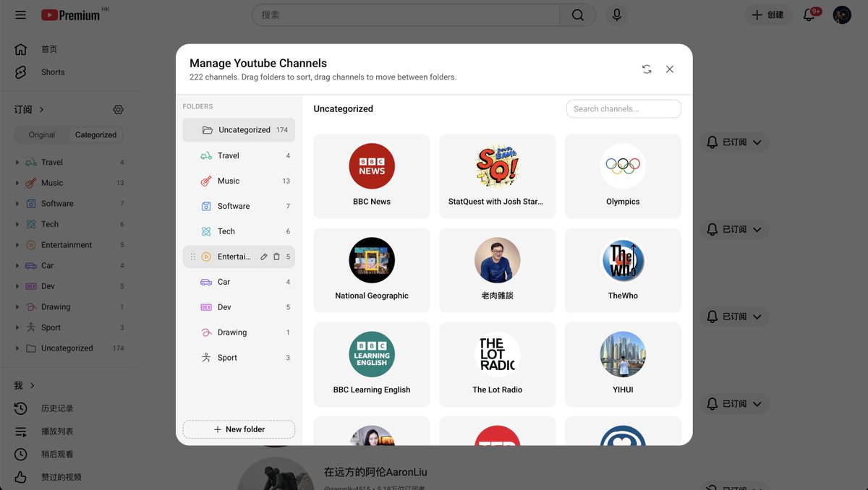Click the YIHUI channel card

point(623,364)
